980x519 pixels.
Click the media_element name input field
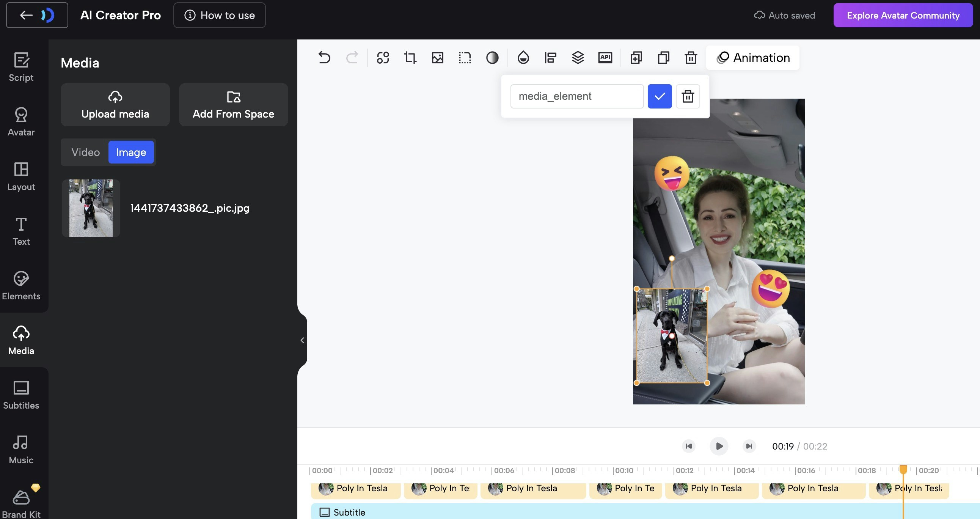[576, 96]
